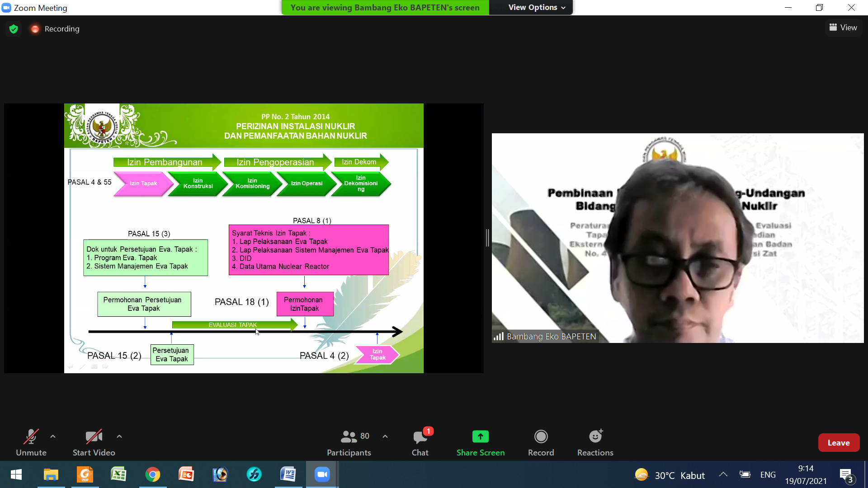Open the teal round app on taskbar

pos(254,474)
